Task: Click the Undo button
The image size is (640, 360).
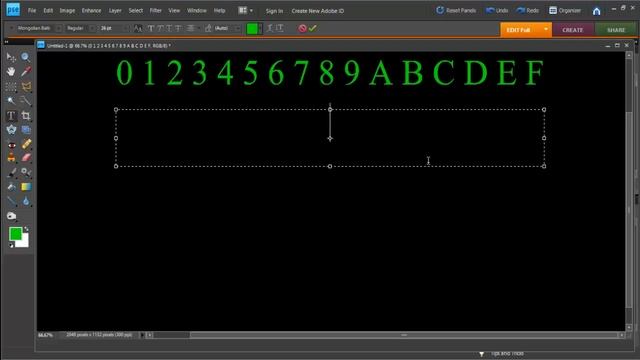Action: 497,10
